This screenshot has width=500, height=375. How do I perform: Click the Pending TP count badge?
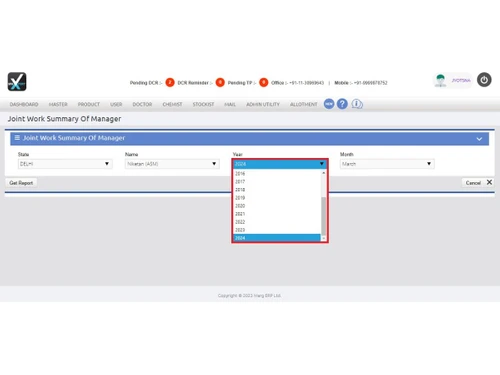264,82
